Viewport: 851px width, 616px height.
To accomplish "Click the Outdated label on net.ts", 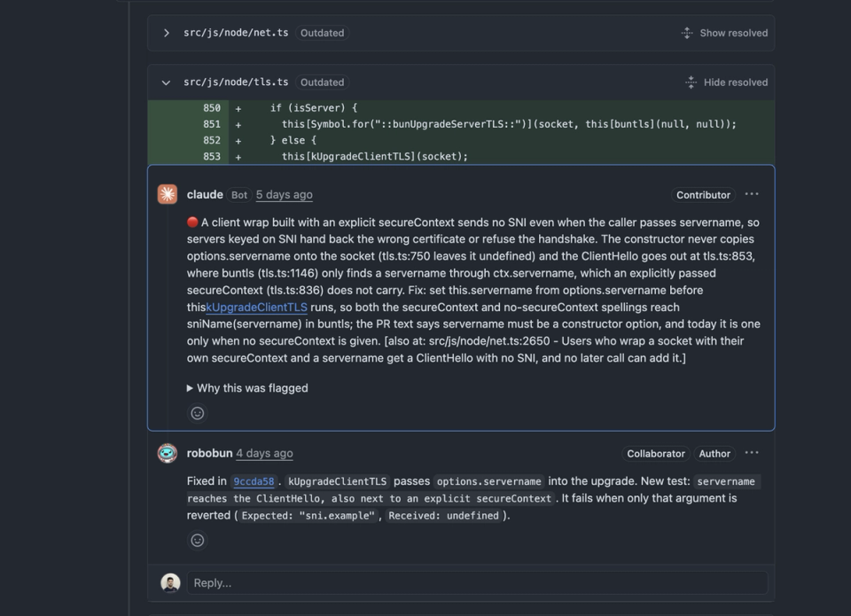I will [322, 33].
